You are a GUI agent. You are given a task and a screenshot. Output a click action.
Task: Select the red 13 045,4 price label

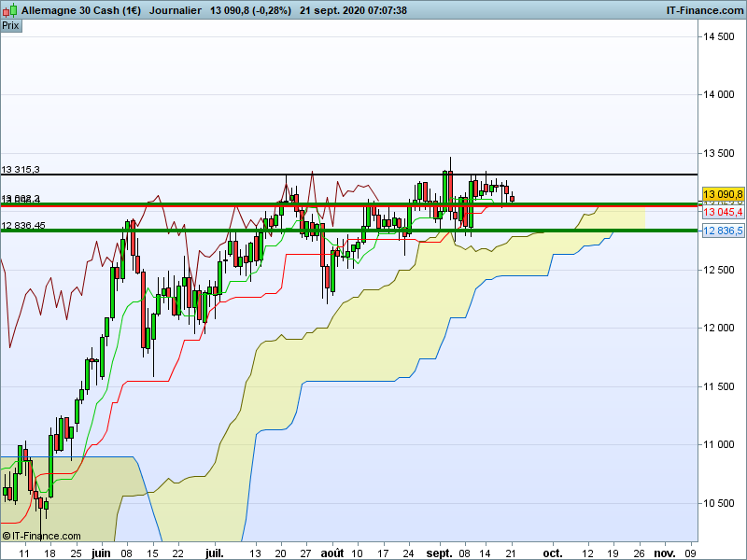coord(723,212)
